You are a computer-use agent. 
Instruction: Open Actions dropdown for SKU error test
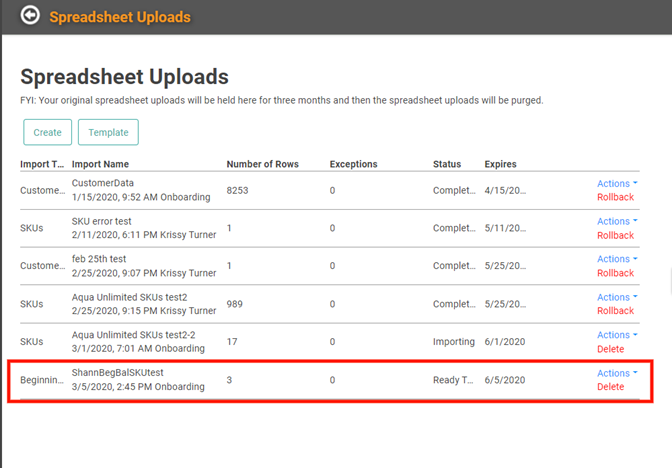[x=616, y=222]
